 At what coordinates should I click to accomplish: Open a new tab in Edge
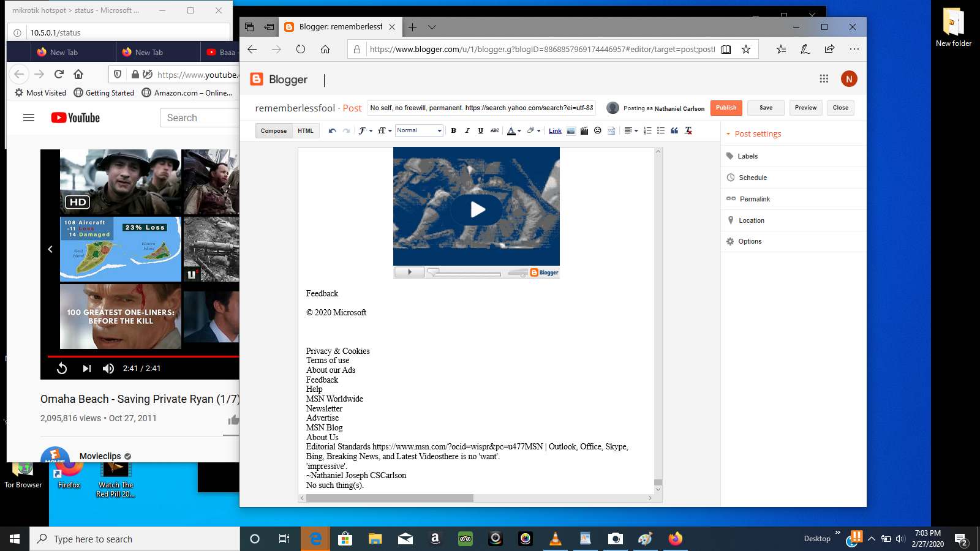[x=412, y=27]
